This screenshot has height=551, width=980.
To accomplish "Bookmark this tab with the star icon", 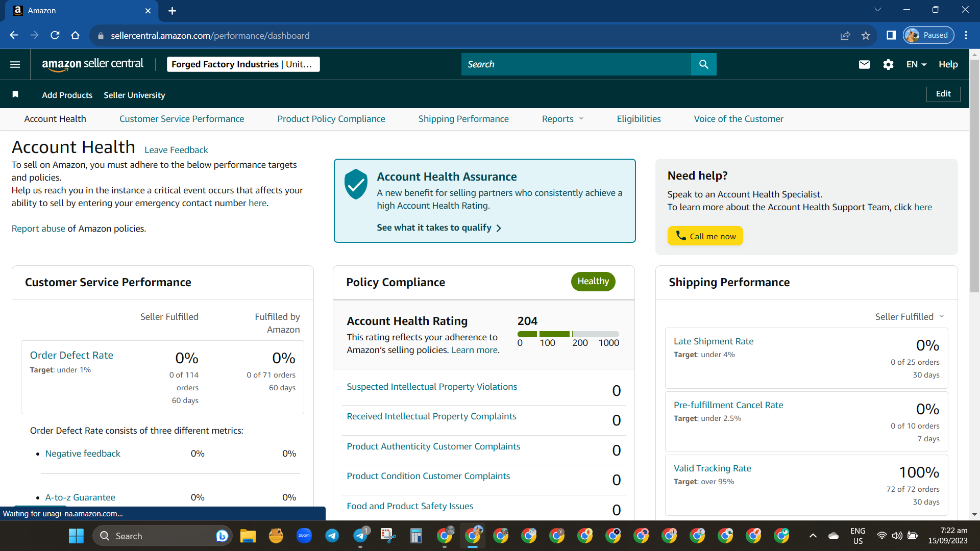I will coord(866,35).
